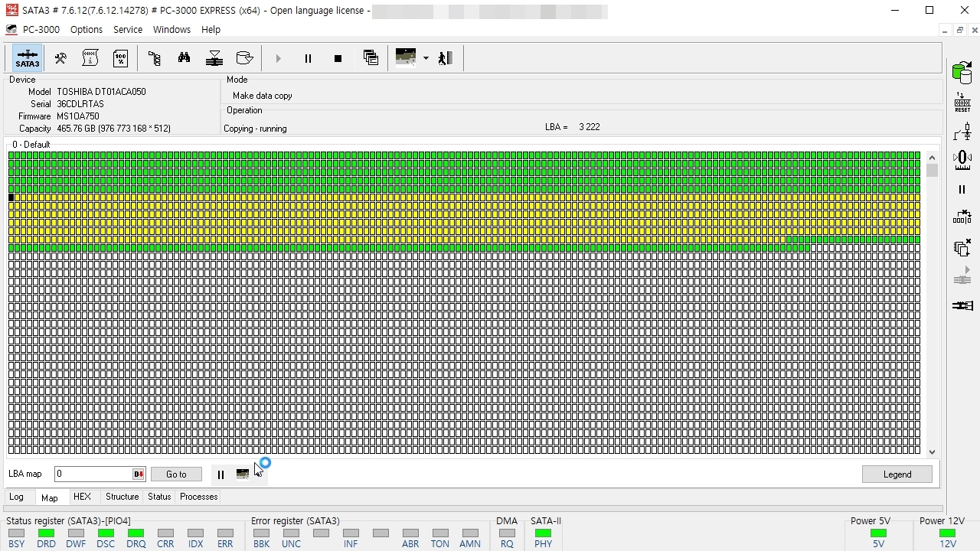Viewport: 980px width, 551px height.
Task: Click the small map image icon near Go to
Action: tap(243, 474)
